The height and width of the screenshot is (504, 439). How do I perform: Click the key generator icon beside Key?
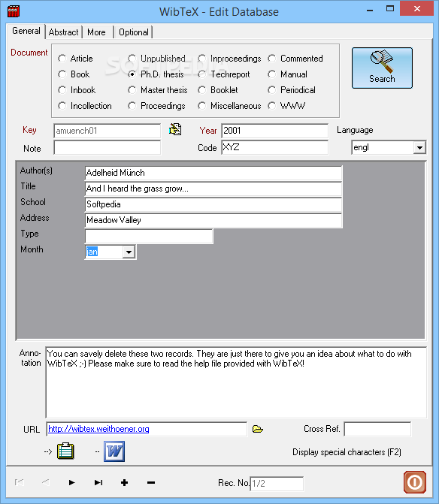(x=175, y=129)
